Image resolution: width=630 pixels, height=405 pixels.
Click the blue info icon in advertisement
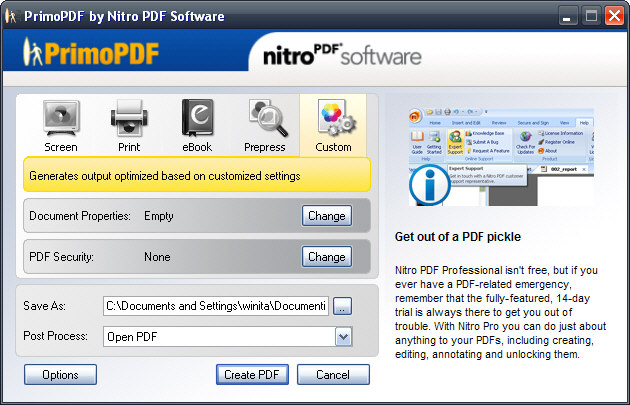click(x=430, y=185)
